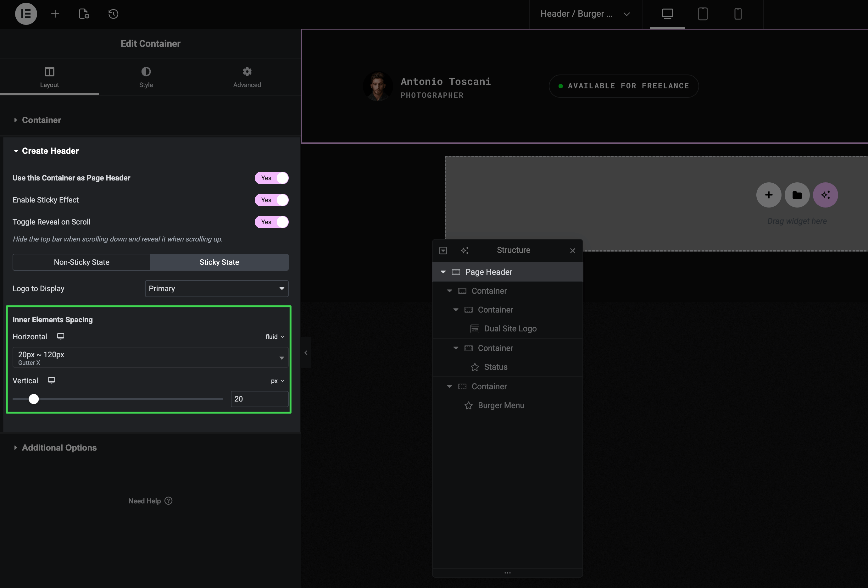Turn off Enable Sticky Effect toggle
Screen dimensions: 868x588
pos(271,200)
